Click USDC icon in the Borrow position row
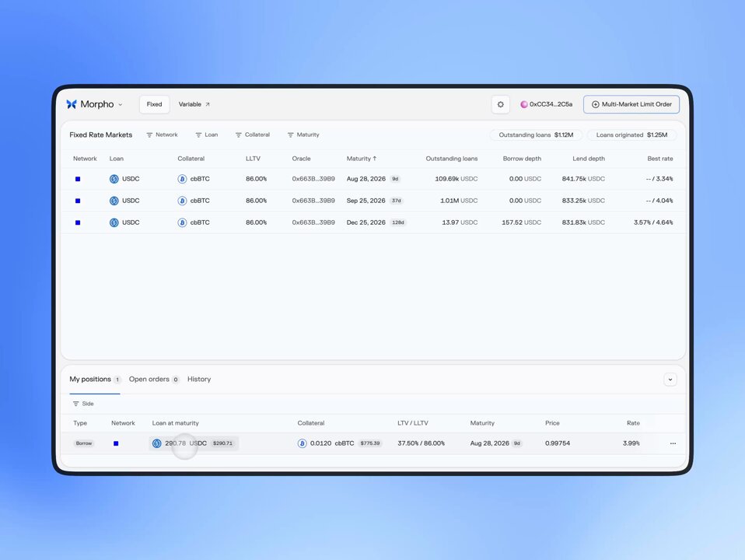The height and width of the screenshot is (560, 745). [157, 443]
